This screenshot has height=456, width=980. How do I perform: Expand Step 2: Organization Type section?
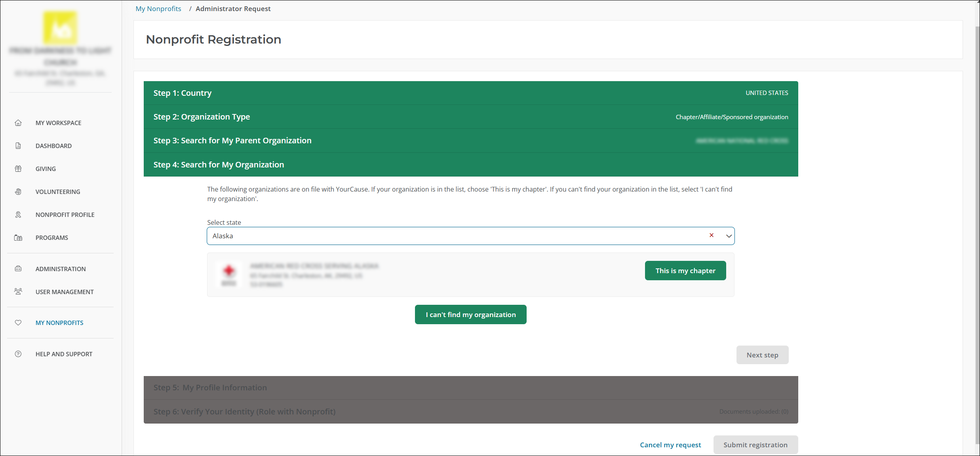202,117
